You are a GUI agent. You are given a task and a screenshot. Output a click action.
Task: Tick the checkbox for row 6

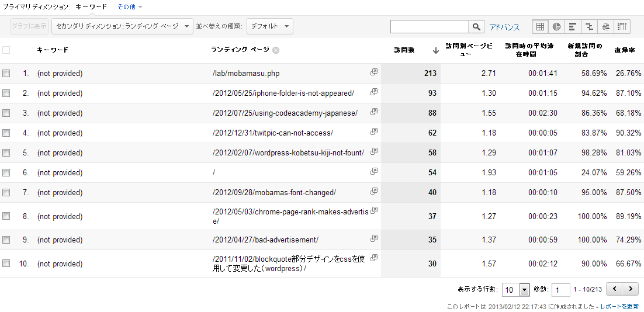tap(6, 173)
